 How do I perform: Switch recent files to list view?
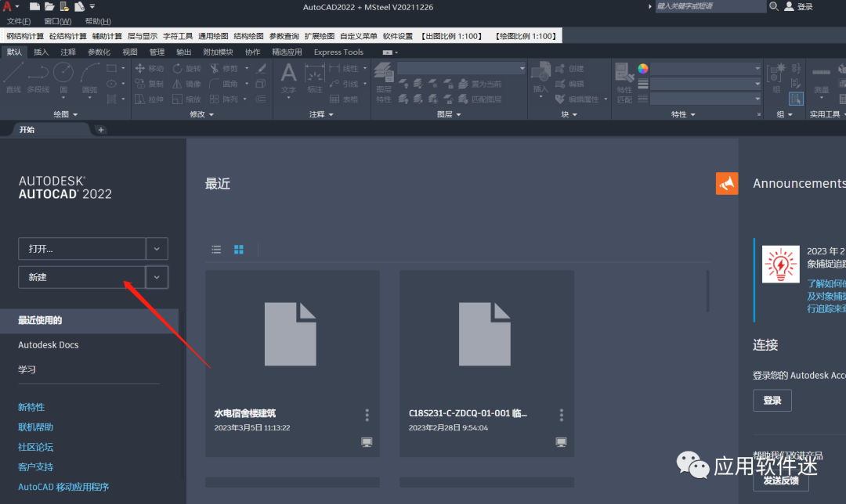tap(216, 249)
